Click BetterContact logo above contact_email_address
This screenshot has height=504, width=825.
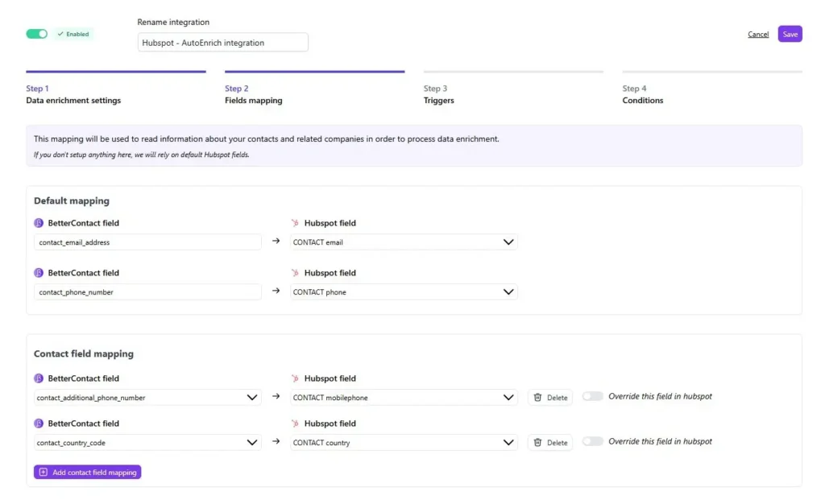tap(39, 223)
